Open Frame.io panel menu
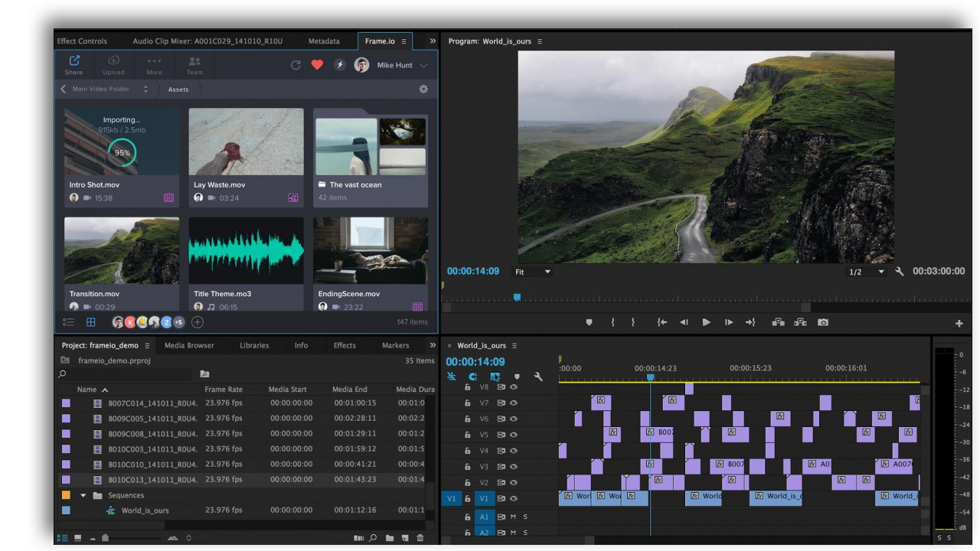Screen dimensions: 980x551 click(404, 41)
